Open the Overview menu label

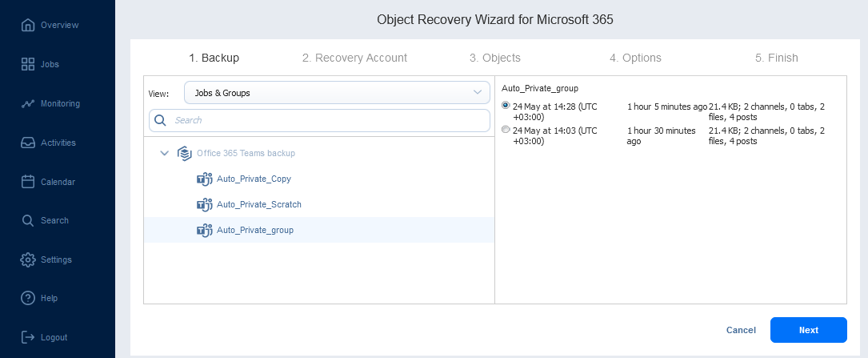(x=60, y=25)
